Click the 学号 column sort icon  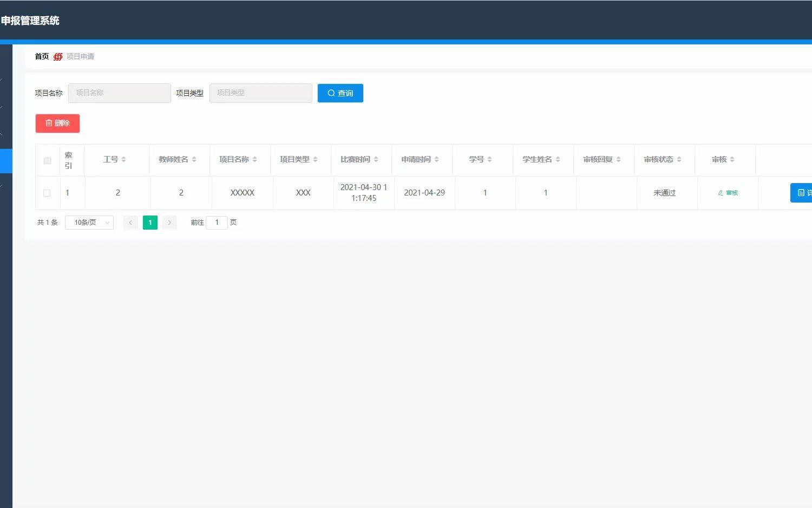[489, 159]
